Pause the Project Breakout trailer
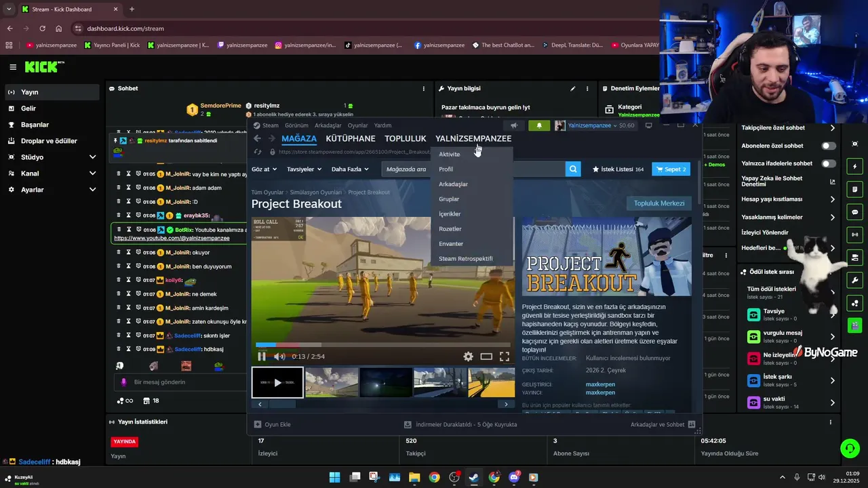Image resolution: width=868 pixels, height=488 pixels. (x=262, y=357)
